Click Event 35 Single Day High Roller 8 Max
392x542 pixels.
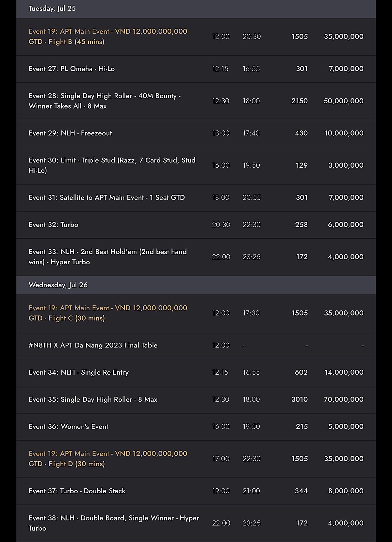click(196, 399)
